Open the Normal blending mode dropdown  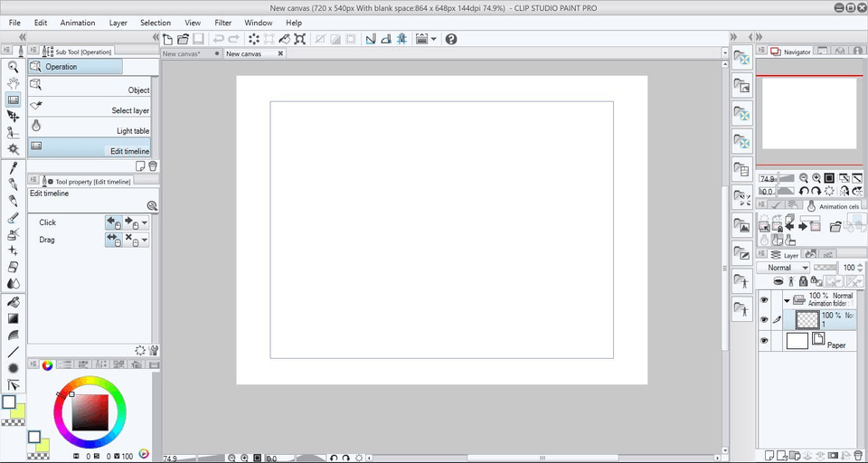click(x=784, y=268)
